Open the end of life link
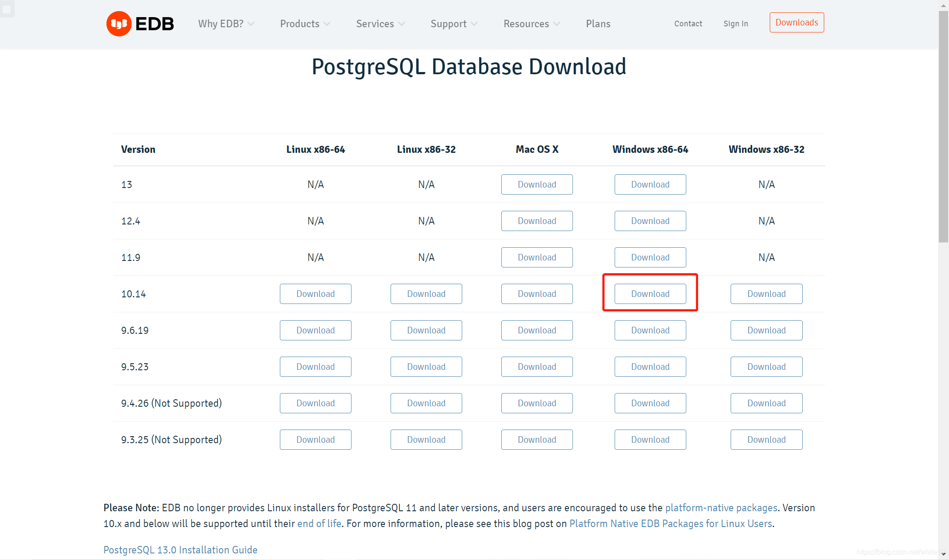949x560 pixels. [319, 524]
